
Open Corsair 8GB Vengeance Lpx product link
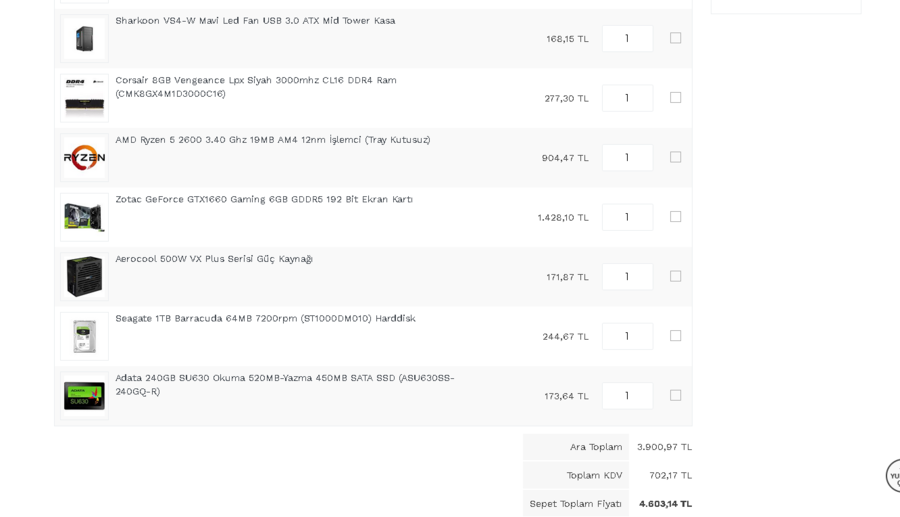(x=255, y=80)
